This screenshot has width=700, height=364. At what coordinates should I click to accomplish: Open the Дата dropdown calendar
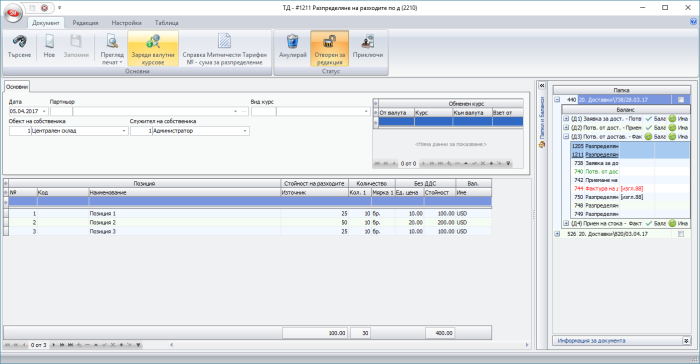tap(44, 111)
